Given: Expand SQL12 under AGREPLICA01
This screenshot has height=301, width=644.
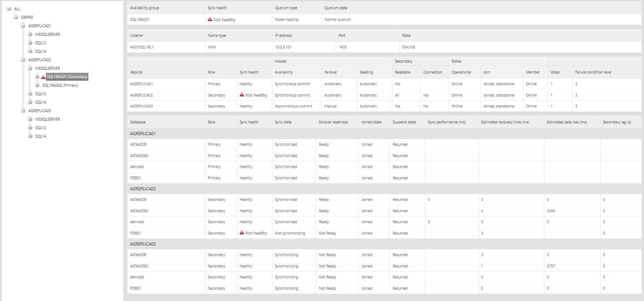Looking at the screenshot, I should click(x=30, y=43).
